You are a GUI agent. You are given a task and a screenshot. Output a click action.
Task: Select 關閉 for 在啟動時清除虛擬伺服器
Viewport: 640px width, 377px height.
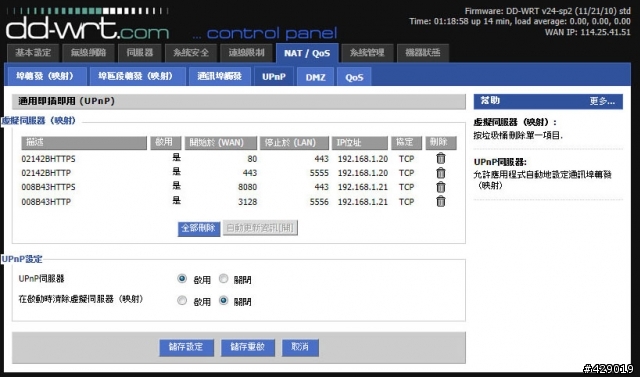tap(223, 301)
